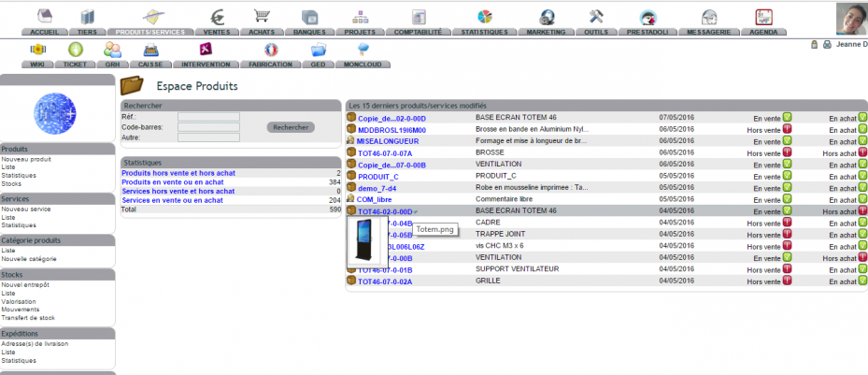Open Transfert de stock link
The image size is (868, 375).
(28, 318)
